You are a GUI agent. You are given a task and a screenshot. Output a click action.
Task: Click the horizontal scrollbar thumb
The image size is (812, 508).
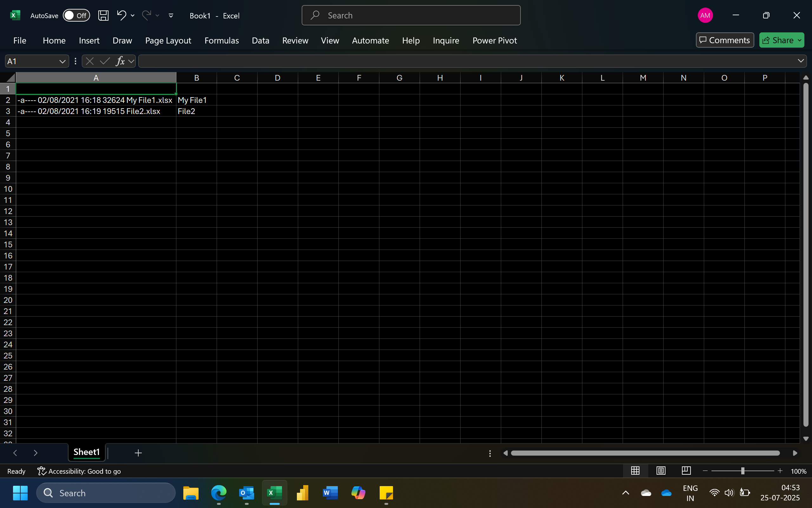coord(645,453)
